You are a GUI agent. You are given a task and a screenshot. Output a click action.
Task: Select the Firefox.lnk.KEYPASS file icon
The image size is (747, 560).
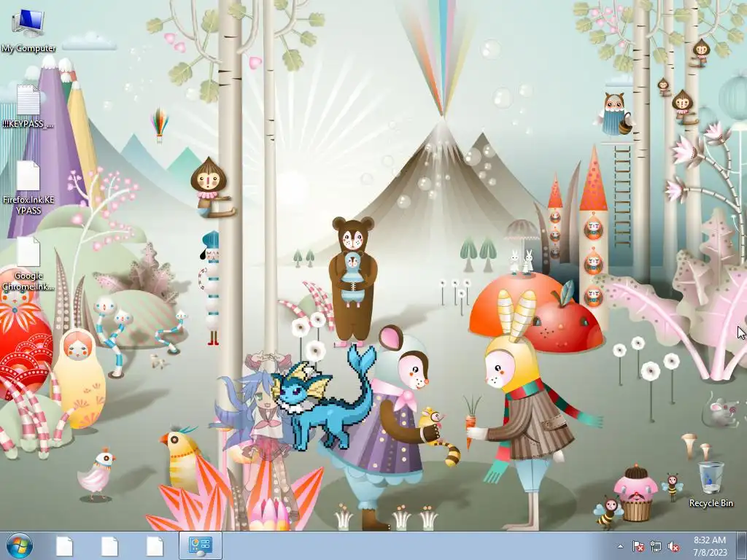28,187
